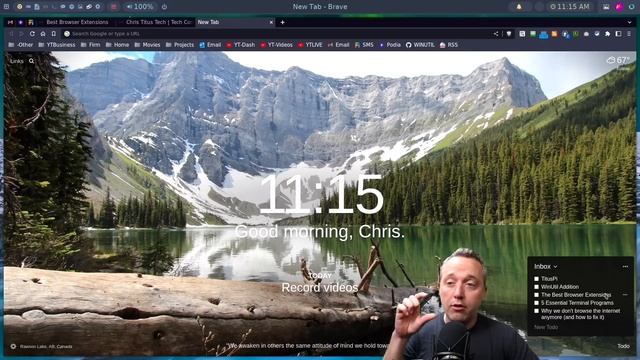Open the YTLIVE bookmark

[x=310, y=45]
